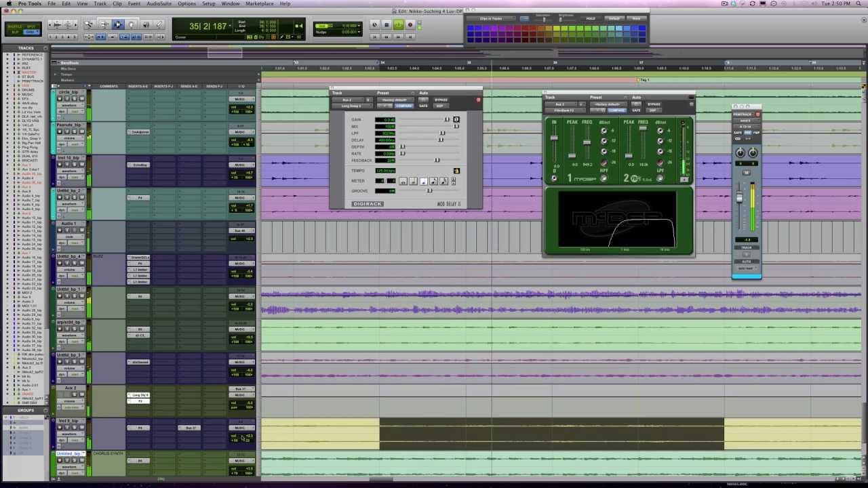Screen dimensions: 868x488
Task: Click the Record transport button
Action: coord(410,25)
